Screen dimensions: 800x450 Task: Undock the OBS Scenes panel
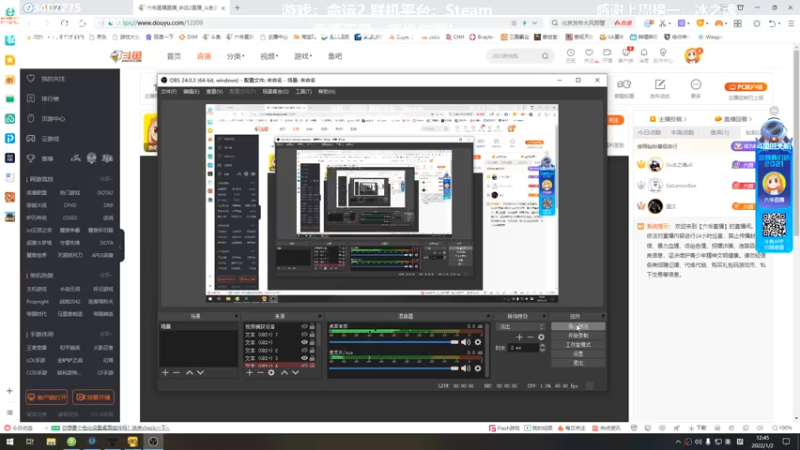coord(236,316)
